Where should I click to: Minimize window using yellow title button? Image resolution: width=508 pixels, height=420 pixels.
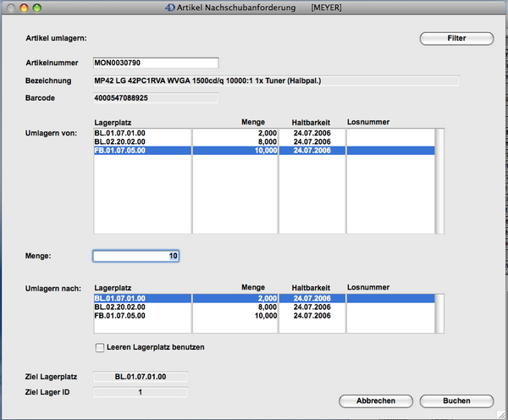(x=23, y=7)
